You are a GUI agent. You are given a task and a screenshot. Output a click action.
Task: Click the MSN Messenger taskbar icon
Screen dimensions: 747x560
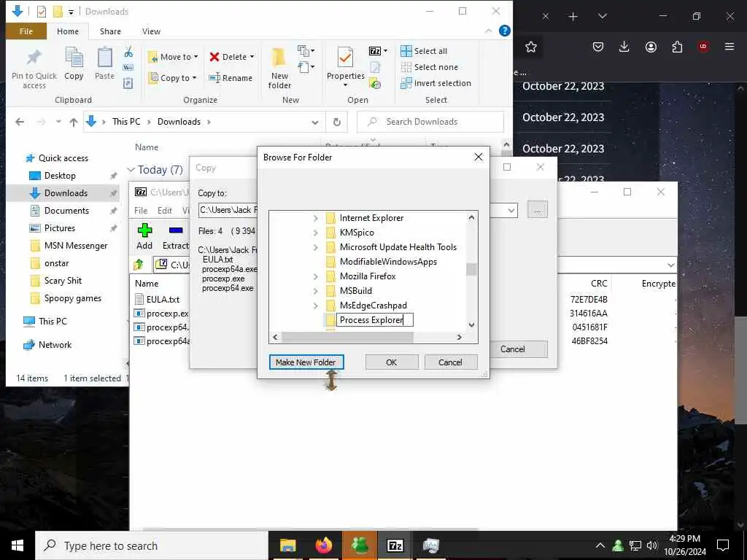[x=359, y=545]
